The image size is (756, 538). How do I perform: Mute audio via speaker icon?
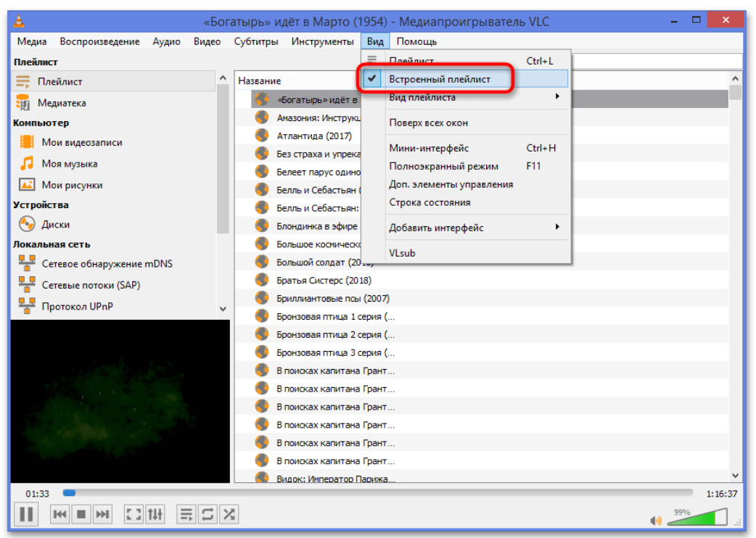656,520
